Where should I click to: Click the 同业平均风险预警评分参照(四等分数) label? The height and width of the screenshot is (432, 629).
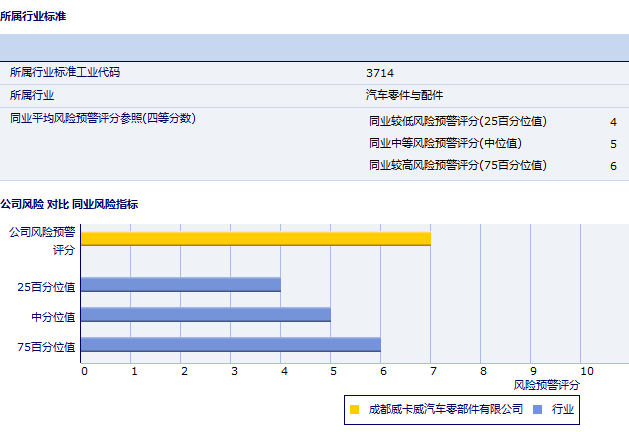coord(102,118)
